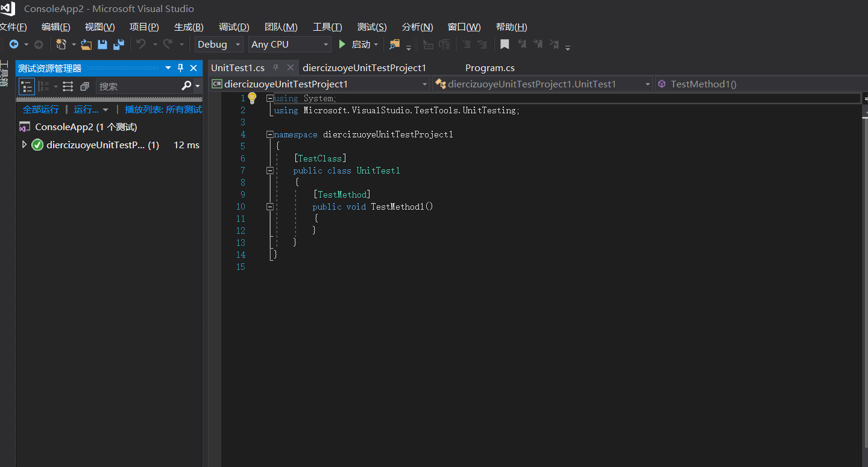Toggle the test hierarchy view button
Viewport: 868px width, 467px height.
pos(27,86)
